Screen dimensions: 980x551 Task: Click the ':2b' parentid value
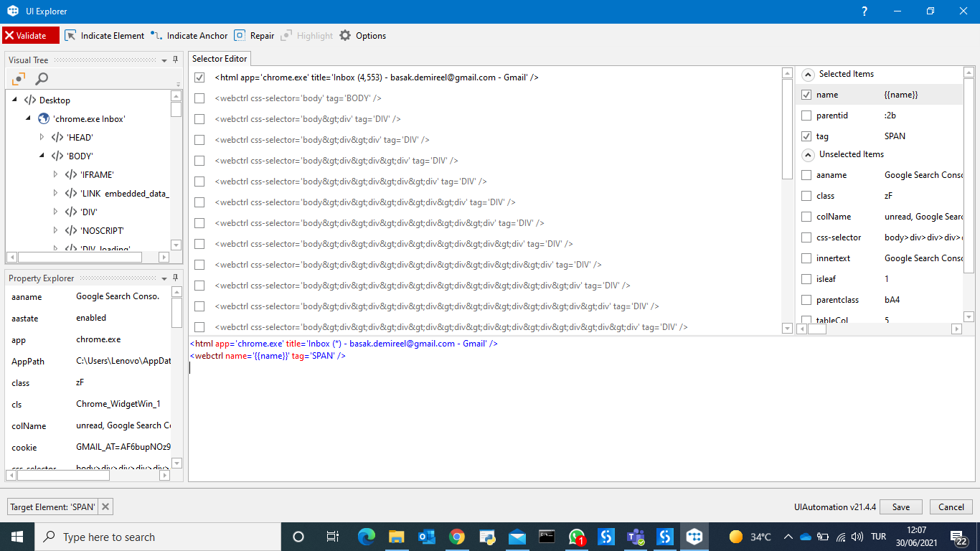[892, 116]
